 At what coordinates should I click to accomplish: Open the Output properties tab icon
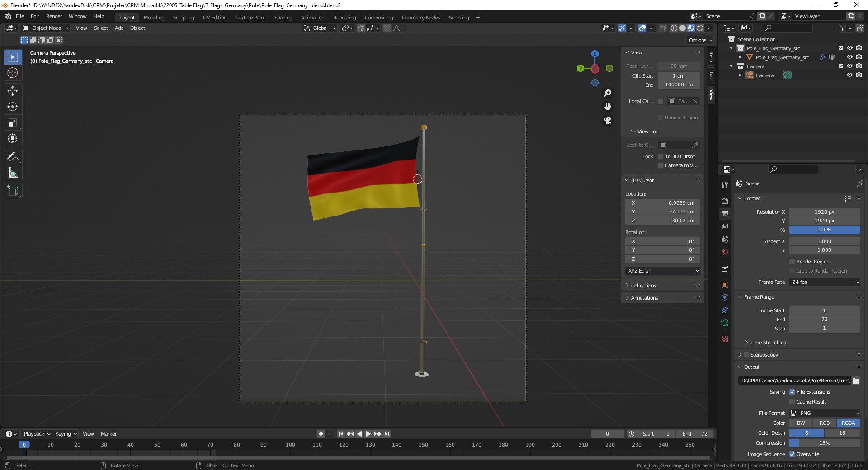(725, 214)
